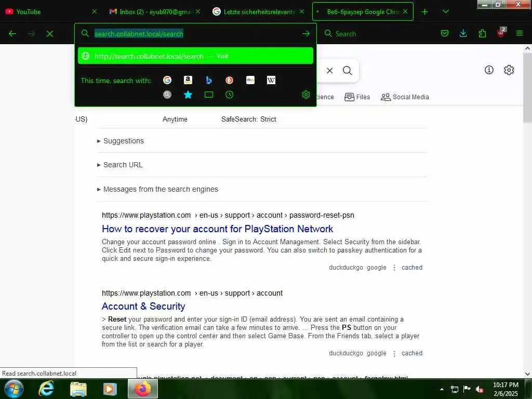Screen dimensions: 532x399
Task: Open cached copy of Account & Security
Action: pos(412,353)
